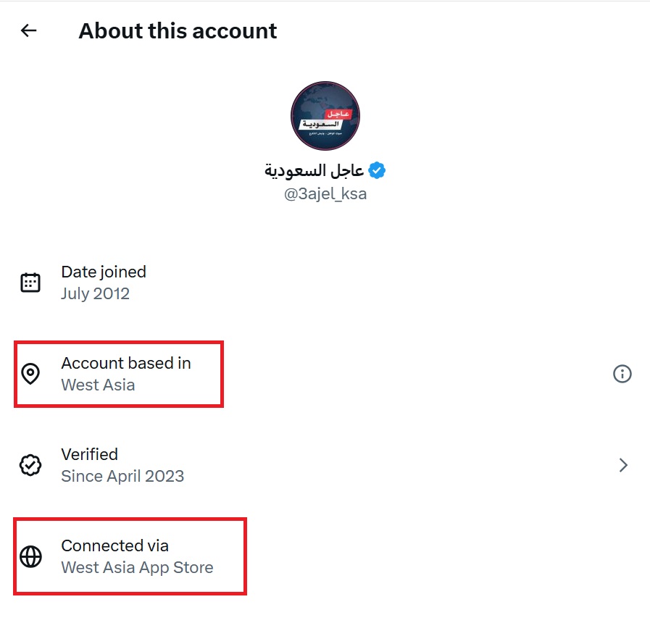Select the 'Date joined' label

tap(104, 272)
